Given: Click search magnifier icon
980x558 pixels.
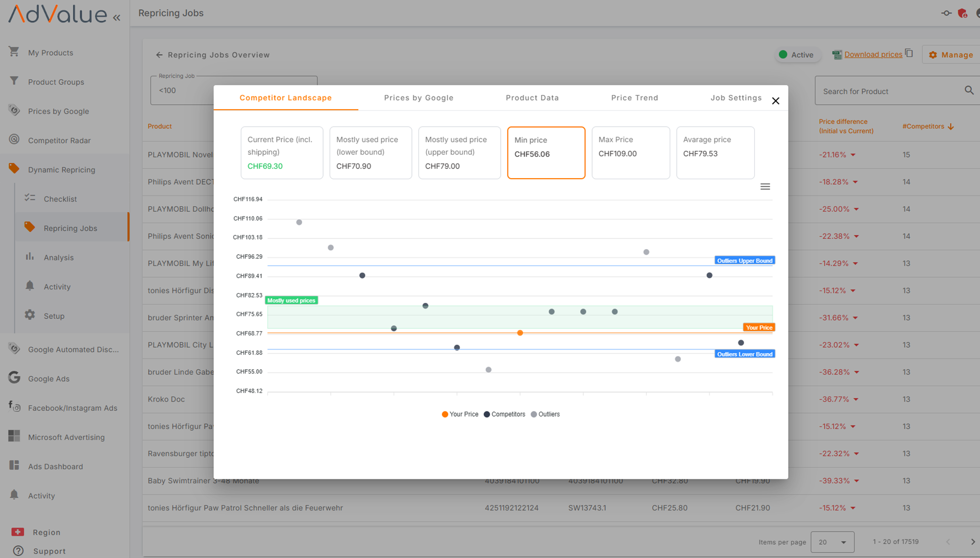Looking at the screenshot, I should pyautogui.click(x=969, y=90).
